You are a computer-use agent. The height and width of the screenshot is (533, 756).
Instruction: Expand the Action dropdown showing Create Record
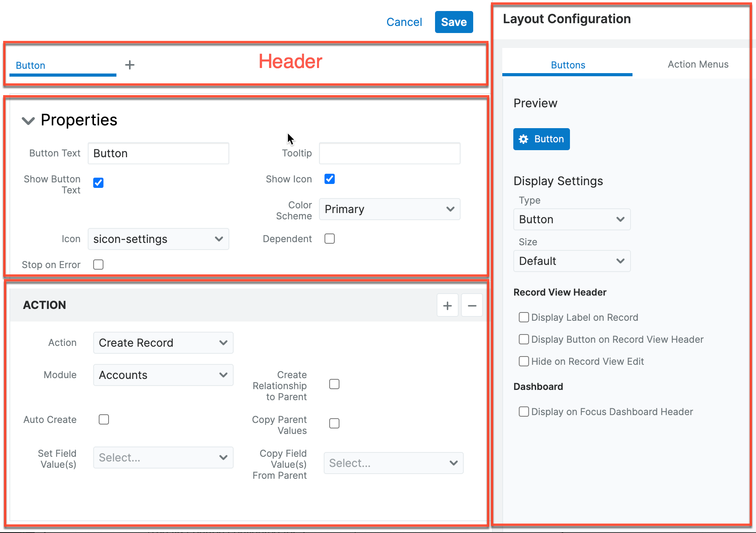point(163,343)
